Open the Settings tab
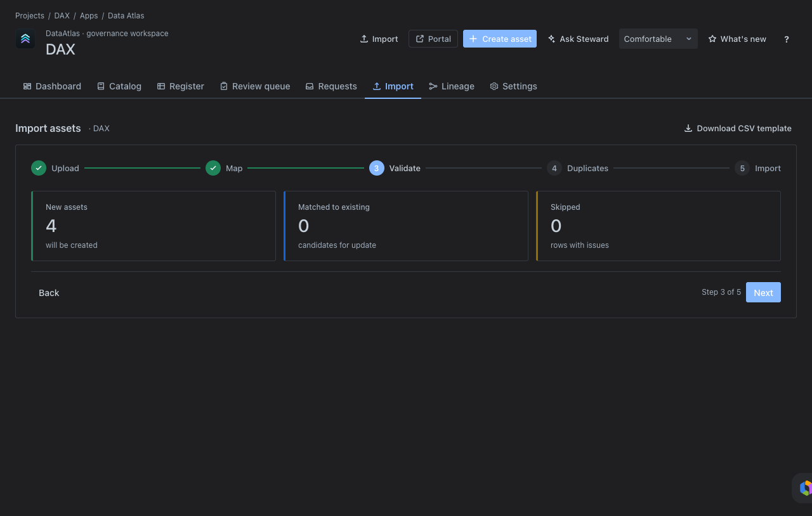This screenshot has width=812, height=516. coord(513,86)
